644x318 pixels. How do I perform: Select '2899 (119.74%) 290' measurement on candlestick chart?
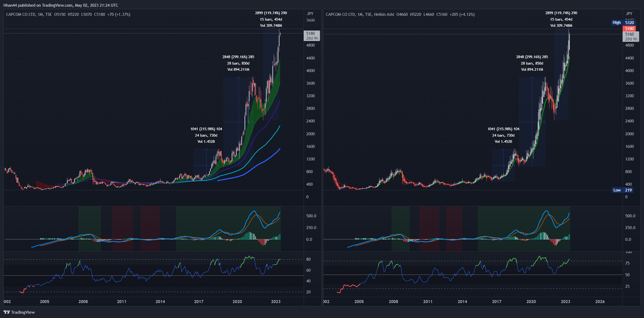[x=271, y=13]
